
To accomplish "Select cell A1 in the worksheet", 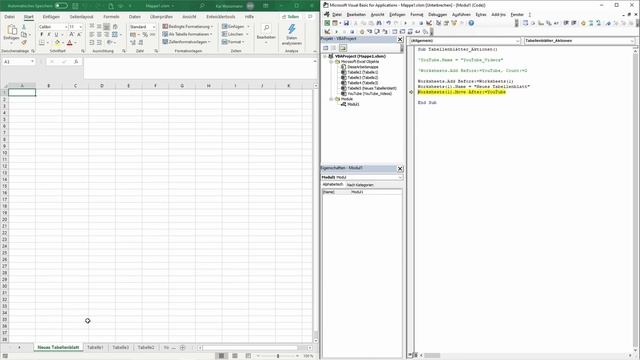I will [x=22, y=93].
